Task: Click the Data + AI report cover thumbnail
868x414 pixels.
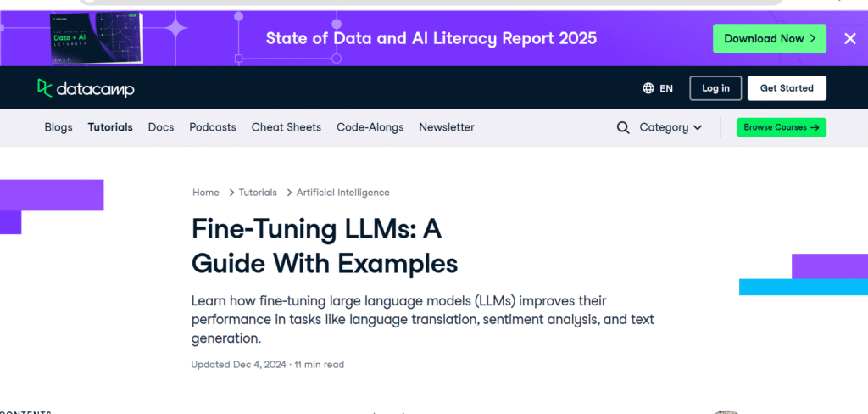Action: [x=97, y=37]
